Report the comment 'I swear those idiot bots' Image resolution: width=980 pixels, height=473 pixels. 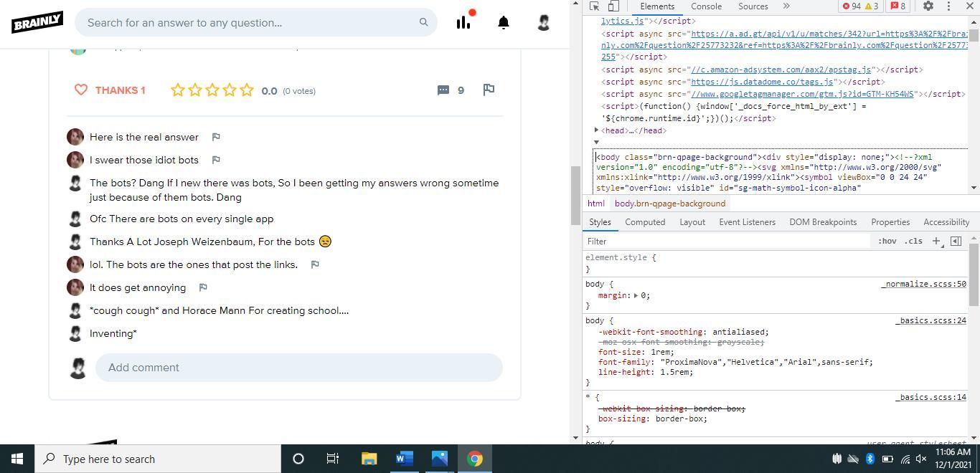[x=216, y=160]
